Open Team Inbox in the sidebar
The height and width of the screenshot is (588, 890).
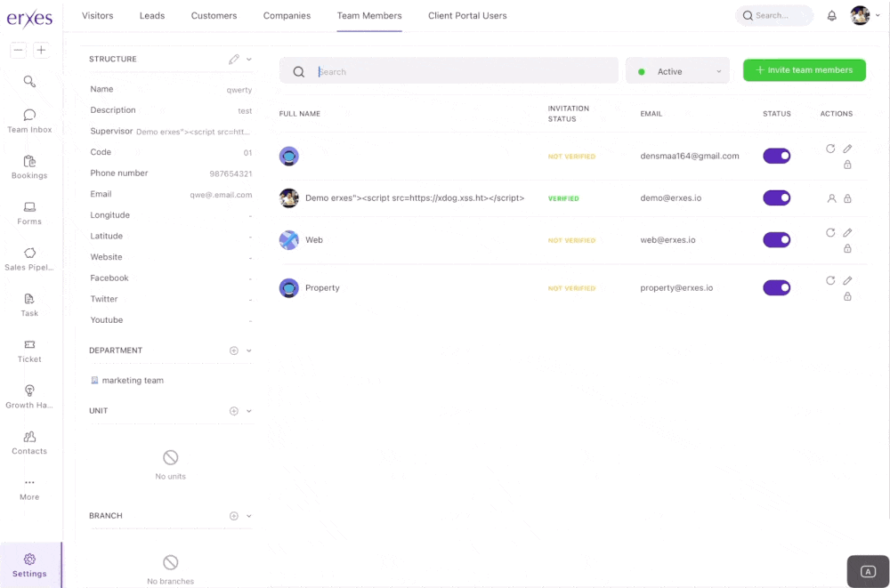click(x=29, y=122)
